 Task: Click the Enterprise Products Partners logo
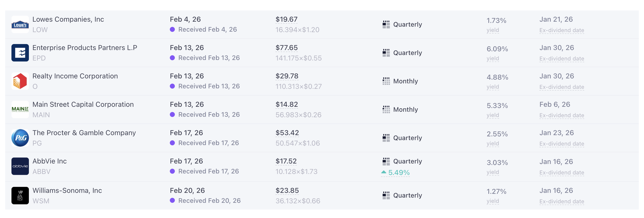pos(20,53)
